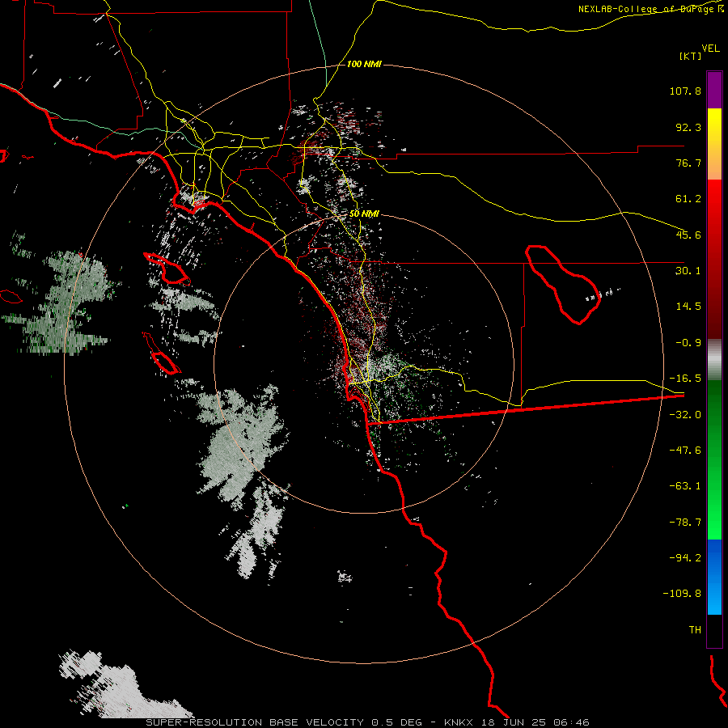728x728 pixels.
Task: Click the 100 NMI range ring label
Action: (364, 64)
